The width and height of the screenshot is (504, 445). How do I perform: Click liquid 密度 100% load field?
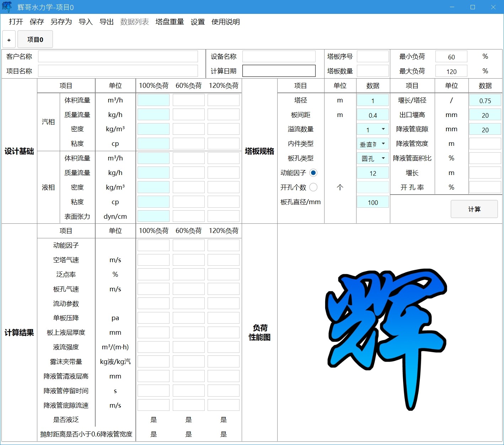tap(154, 187)
